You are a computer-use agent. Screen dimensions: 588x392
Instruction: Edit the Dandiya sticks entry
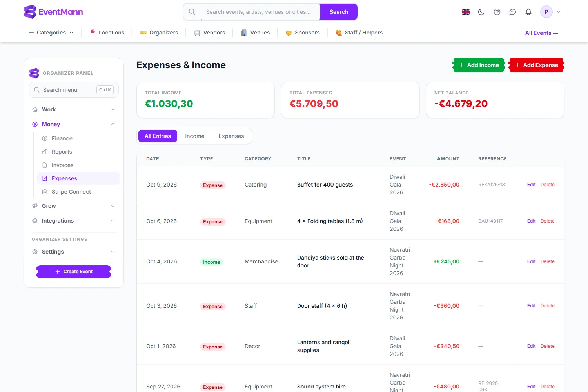pyautogui.click(x=531, y=261)
